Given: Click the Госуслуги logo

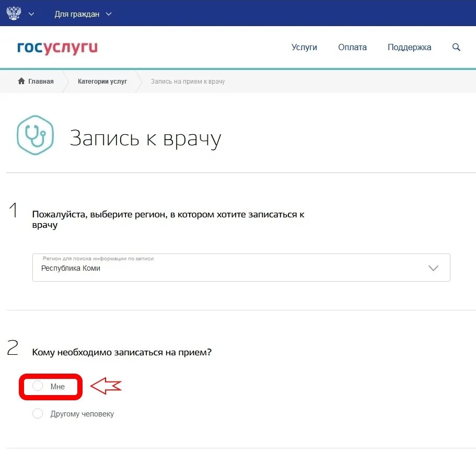Looking at the screenshot, I should [57, 48].
